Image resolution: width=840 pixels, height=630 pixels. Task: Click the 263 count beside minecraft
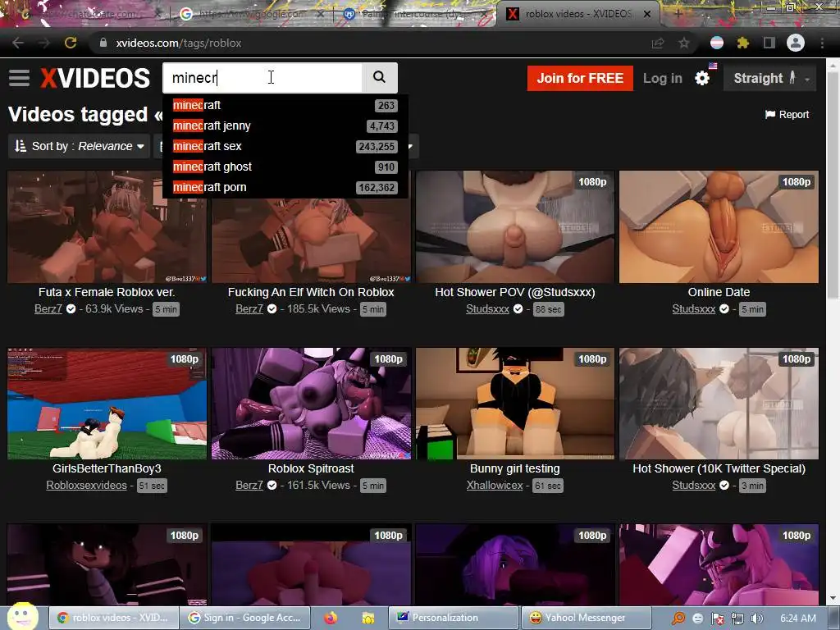[386, 106]
